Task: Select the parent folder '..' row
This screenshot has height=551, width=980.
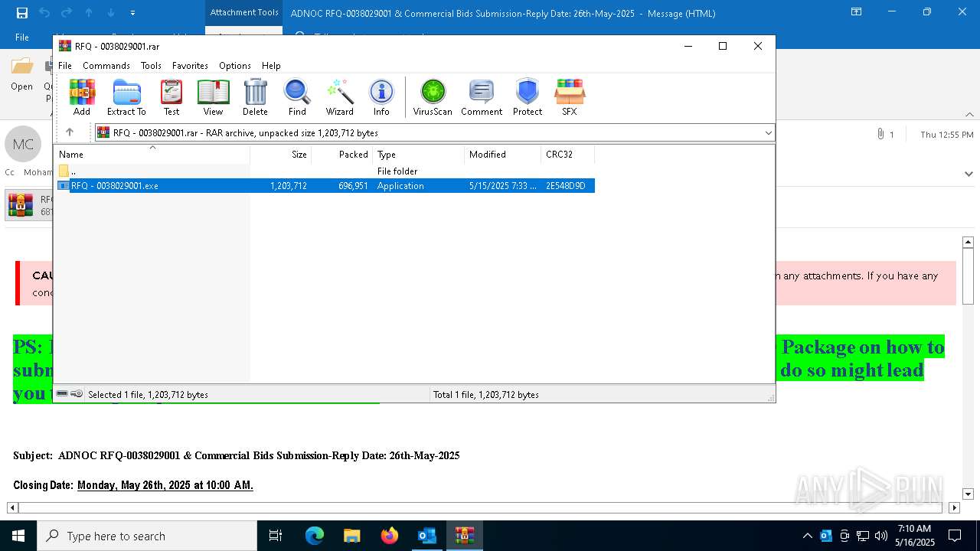Action: [325, 171]
